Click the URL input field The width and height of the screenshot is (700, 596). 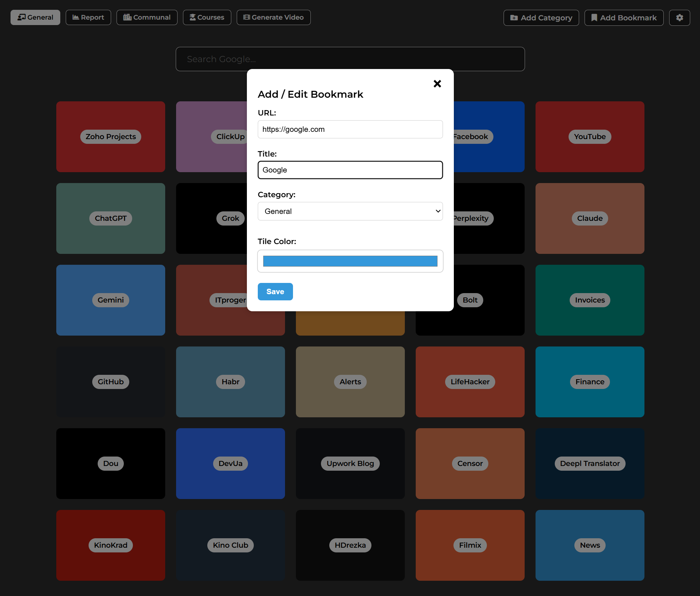click(350, 129)
